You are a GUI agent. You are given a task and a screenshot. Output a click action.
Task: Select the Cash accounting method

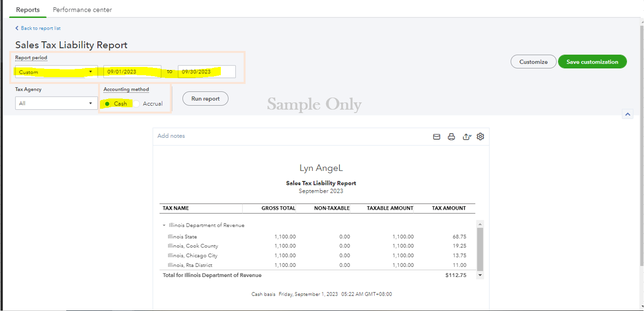pos(107,104)
